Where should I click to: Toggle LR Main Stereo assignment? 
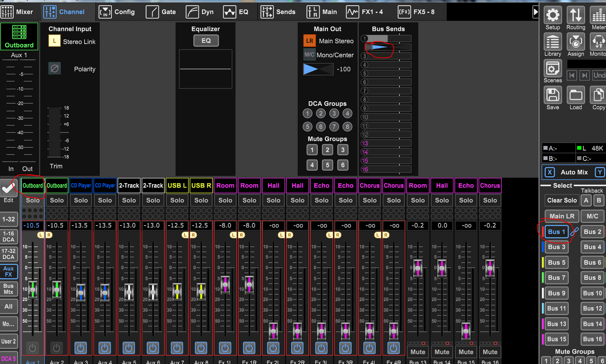tap(310, 41)
